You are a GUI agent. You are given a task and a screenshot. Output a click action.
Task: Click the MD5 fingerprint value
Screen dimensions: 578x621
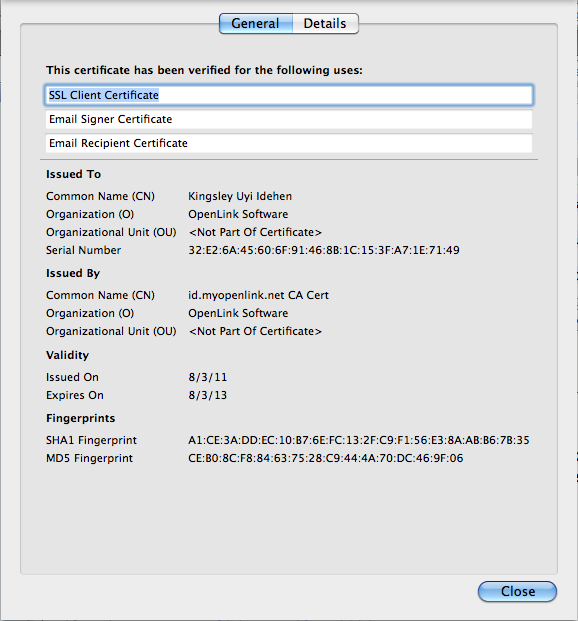coord(325,458)
